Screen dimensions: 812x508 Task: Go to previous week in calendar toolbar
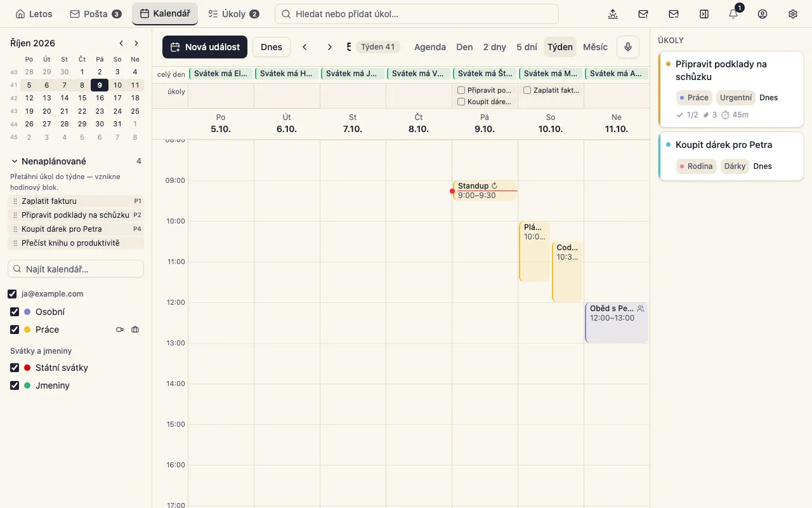[305, 47]
